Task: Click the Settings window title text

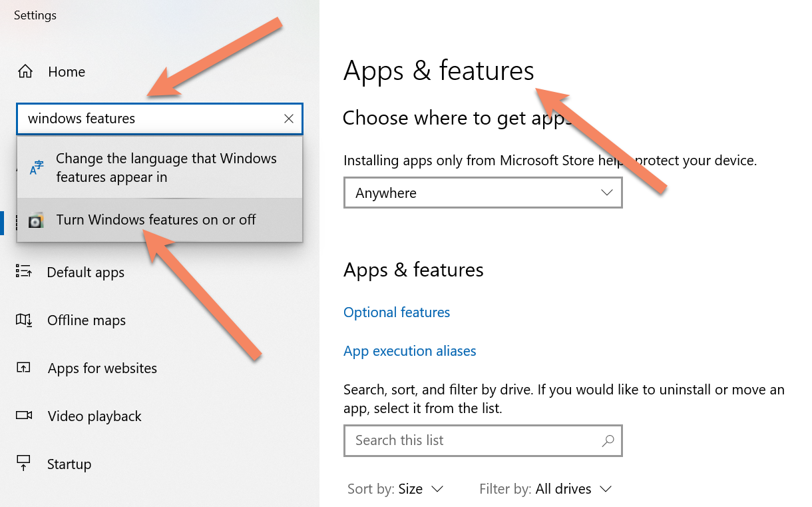Action: 35,15
